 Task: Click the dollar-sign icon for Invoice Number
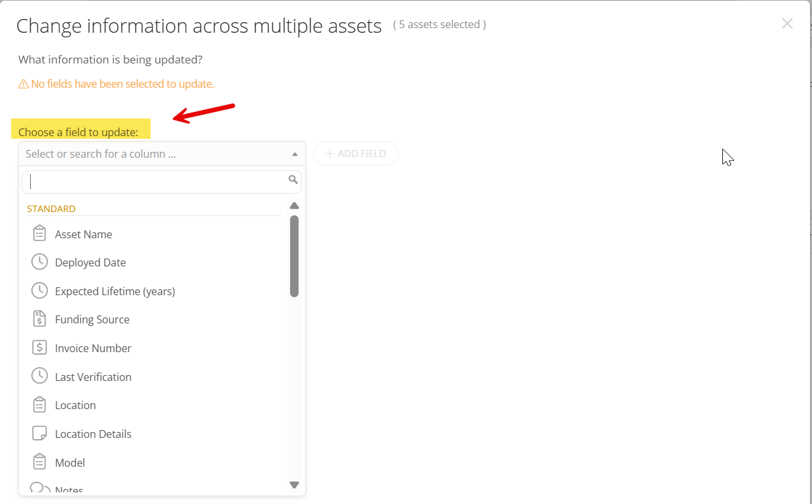(x=39, y=348)
